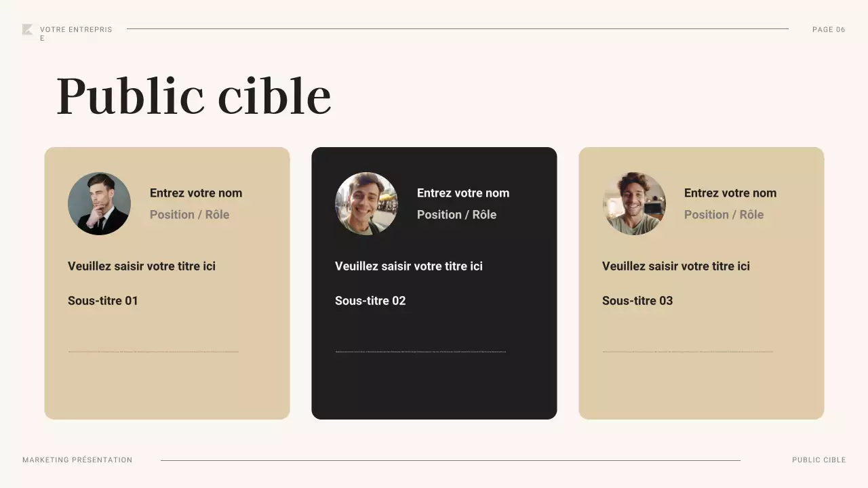This screenshot has width=868, height=488.
Task: Click the 'Sous-titre 01' heading
Action: click(x=103, y=301)
